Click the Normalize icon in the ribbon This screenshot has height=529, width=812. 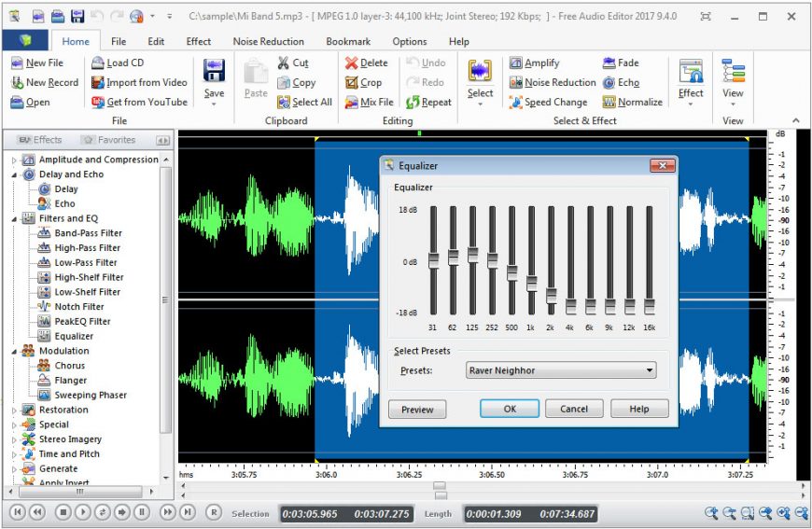(x=609, y=102)
